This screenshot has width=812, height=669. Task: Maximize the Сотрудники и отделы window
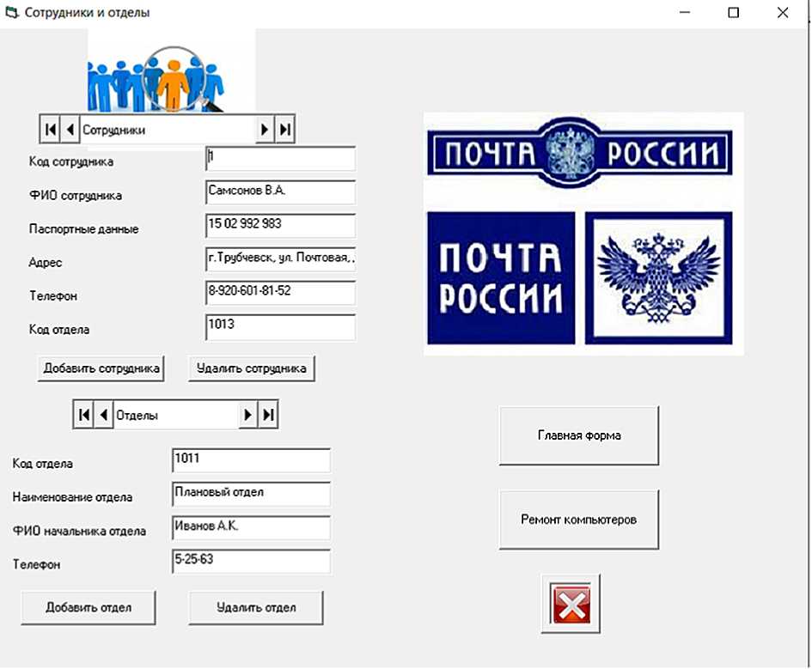click(733, 12)
